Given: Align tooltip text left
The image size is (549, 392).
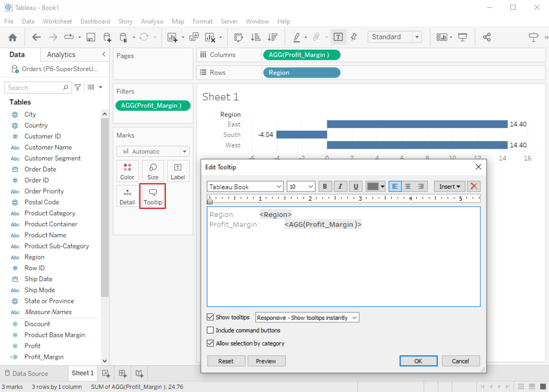Looking at the screenshot, I should pyautogui.click(x=395, y=186).
